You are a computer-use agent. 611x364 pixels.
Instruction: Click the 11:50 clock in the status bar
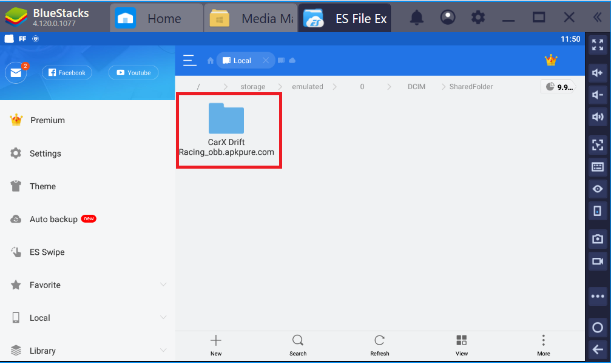[570, 39]
